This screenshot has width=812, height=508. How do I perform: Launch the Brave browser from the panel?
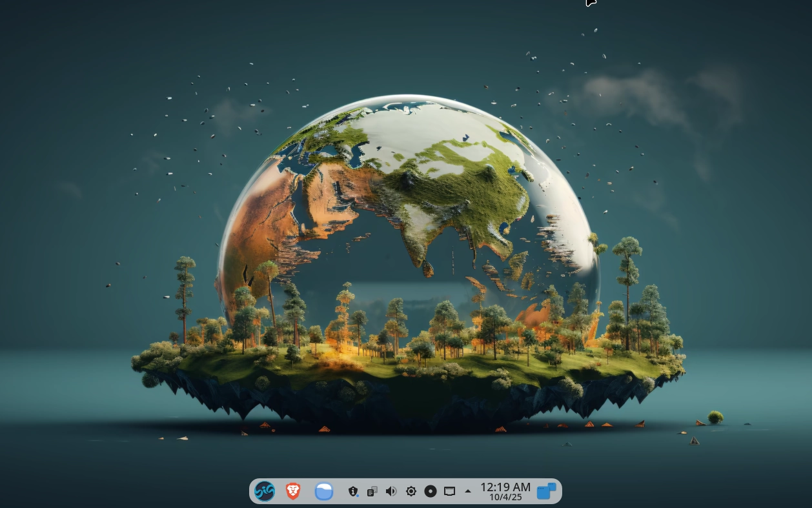[293, 491]
